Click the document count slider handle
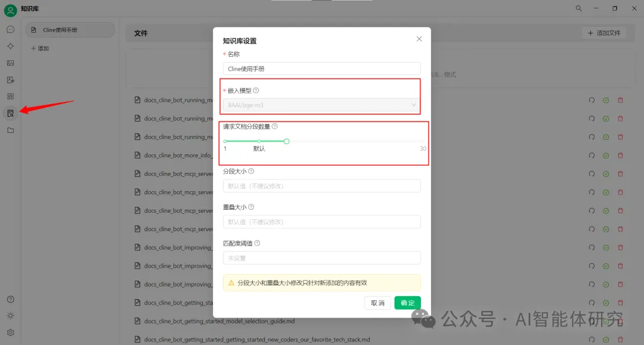The width and height of the screenshot is (644, 345). [x=286, y=141]
